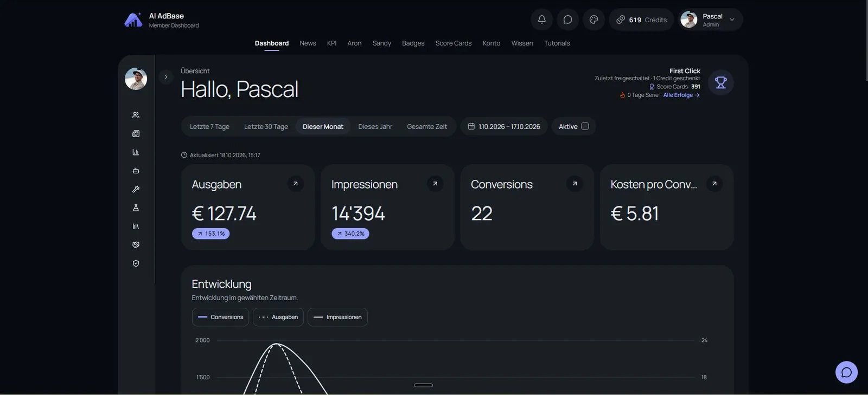
Task: Open the notifications bell
Action: tap(541, 20)
